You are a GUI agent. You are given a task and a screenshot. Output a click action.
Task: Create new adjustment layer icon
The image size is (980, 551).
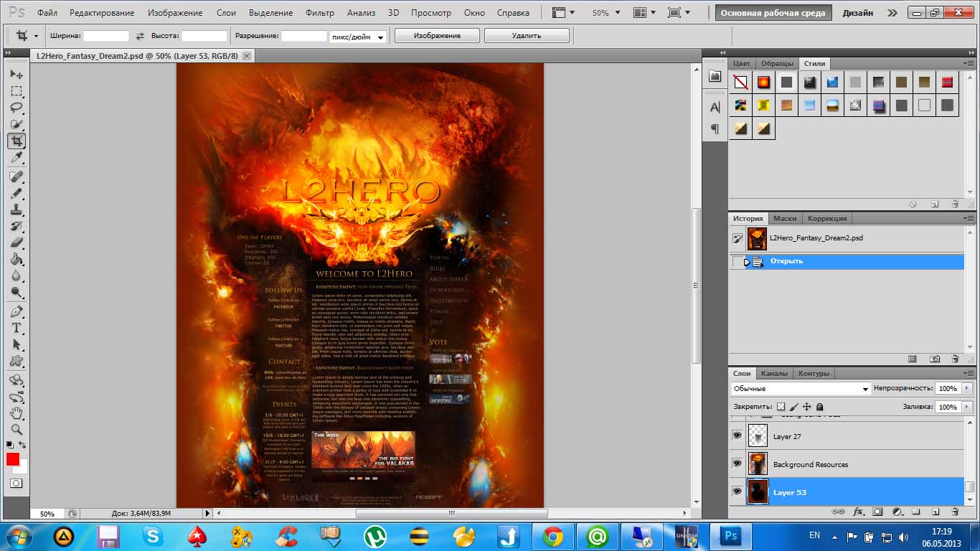(x=897, y=512)
